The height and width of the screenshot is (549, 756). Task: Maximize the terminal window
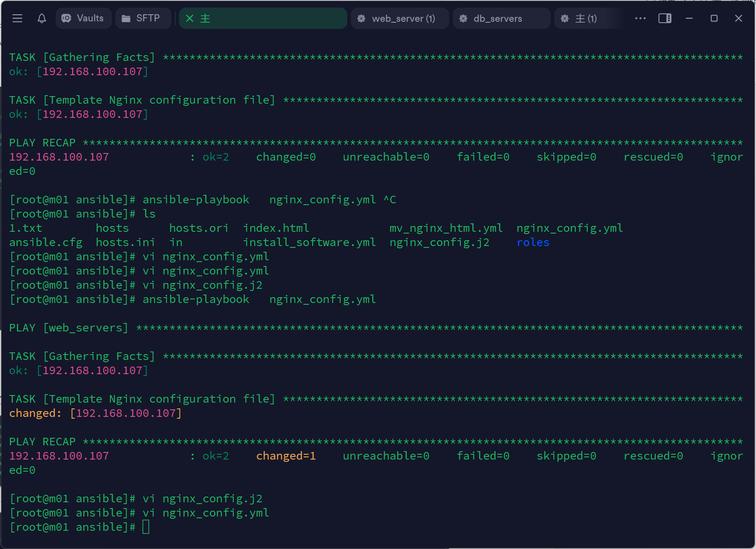click(714, 18)
